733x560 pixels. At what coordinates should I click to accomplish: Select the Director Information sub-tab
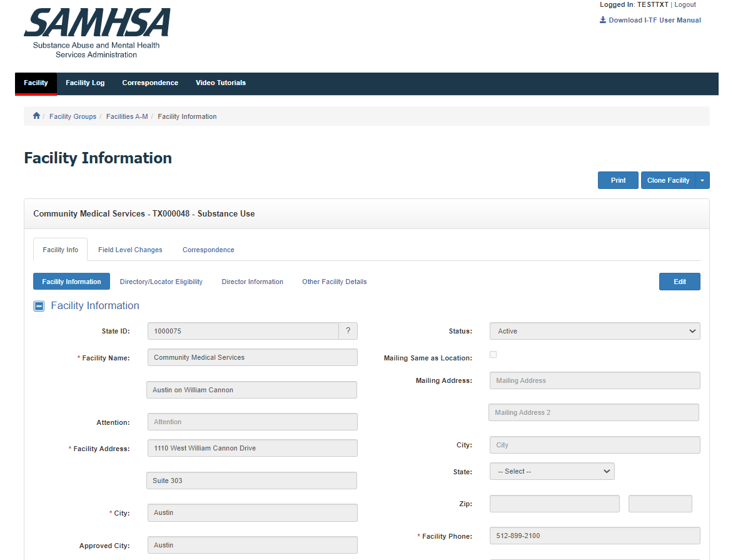click(x=252, y=282)
